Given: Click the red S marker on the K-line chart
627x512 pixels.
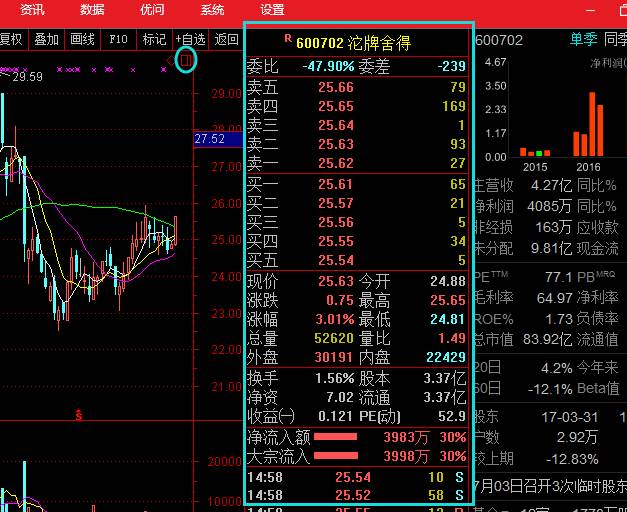Looking at the screenshot, I should tap(79, 413).
